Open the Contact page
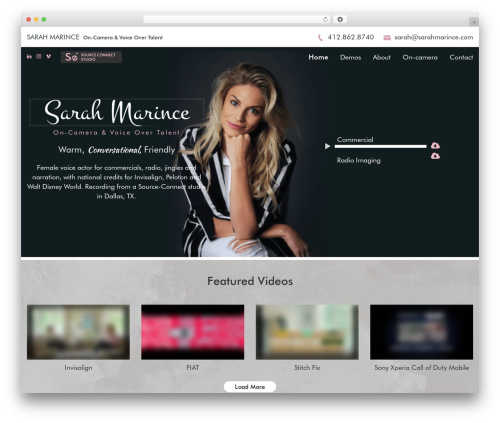500x423 pixels. 461,57
